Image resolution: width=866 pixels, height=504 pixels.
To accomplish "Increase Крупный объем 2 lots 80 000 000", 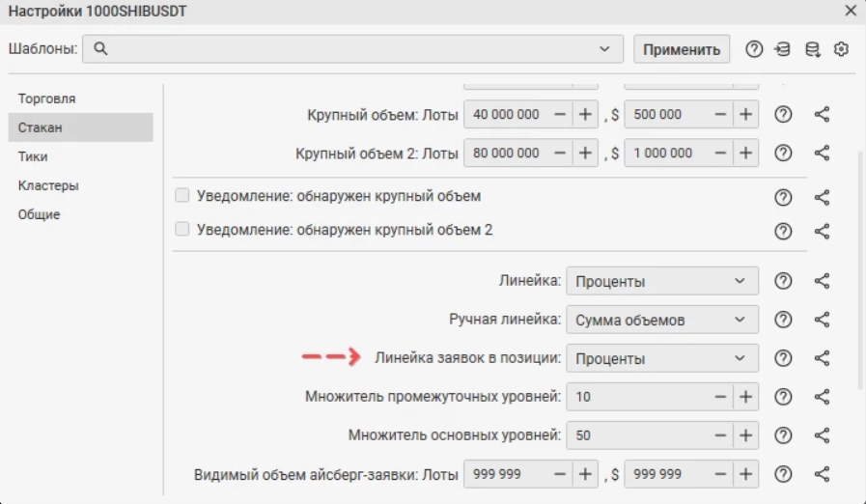I will point(585,154).
